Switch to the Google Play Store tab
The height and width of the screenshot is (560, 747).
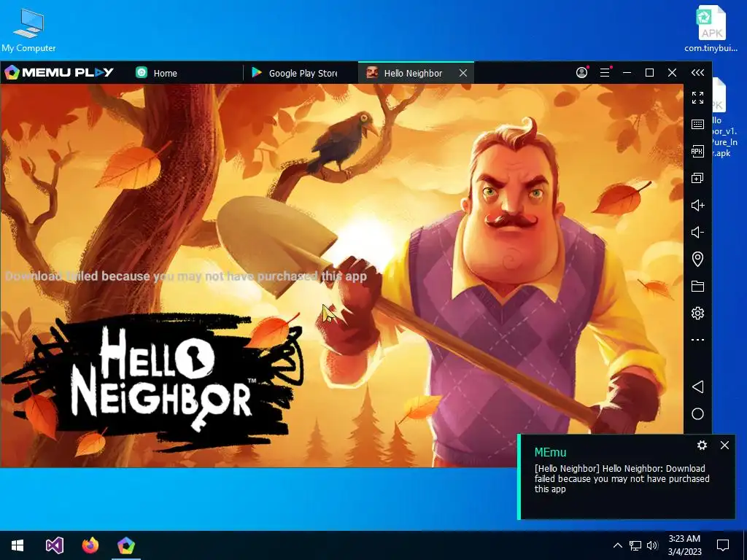pyautogui.click(x=295, y=73)
